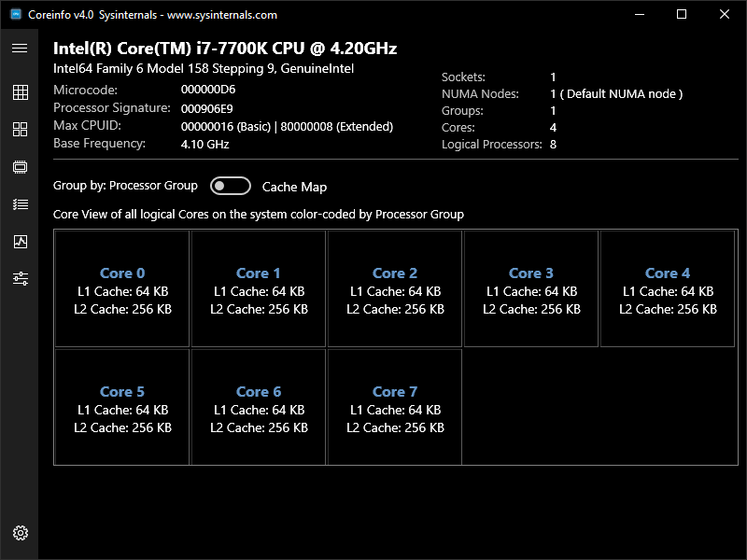Viewport: 747px width, 560px height.
Task: Select the Core 1 tile
Action: click(x=259, y=289)
